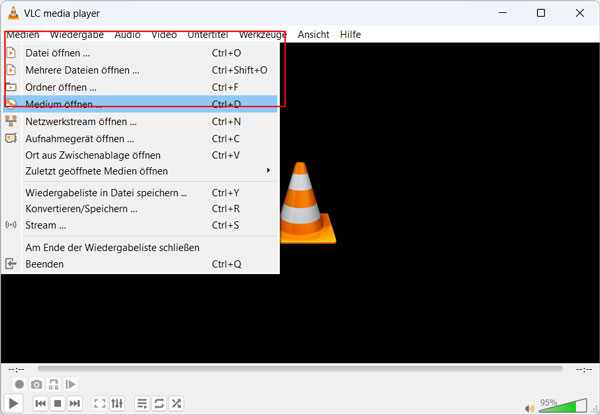This screenshot has height=415, width=600.
Task: Toggle A-B loop button
Action: pos(54,384)
